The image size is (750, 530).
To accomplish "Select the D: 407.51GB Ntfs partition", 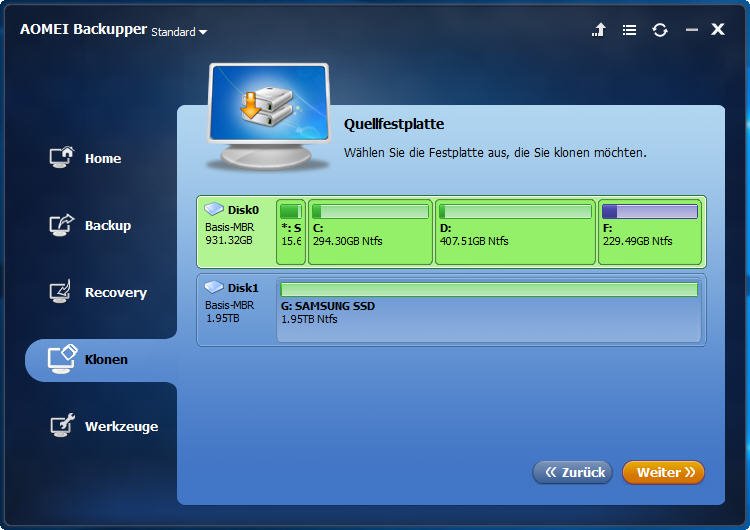I will pos(515,232).
